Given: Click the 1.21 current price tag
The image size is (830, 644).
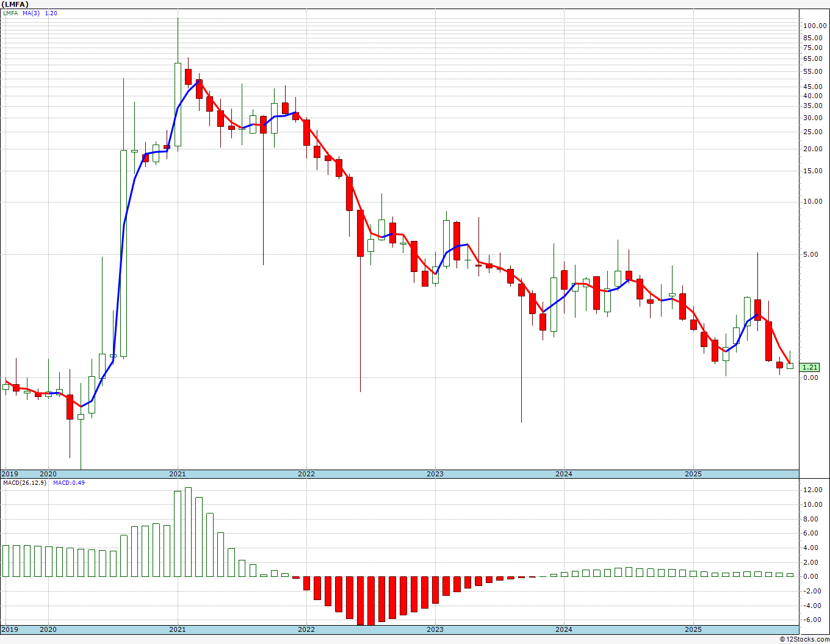Looking at the screenshot, I should (x=810, y=367).
